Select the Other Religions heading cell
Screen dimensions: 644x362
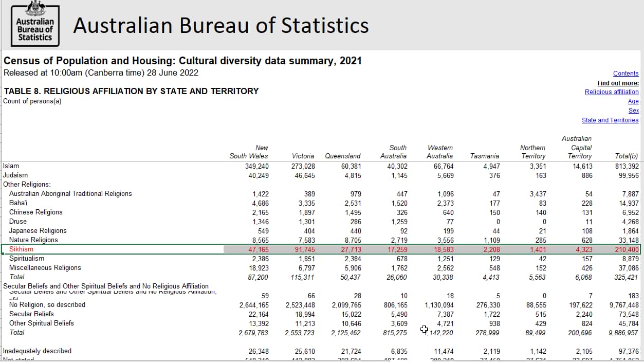[x=28, y=184]
